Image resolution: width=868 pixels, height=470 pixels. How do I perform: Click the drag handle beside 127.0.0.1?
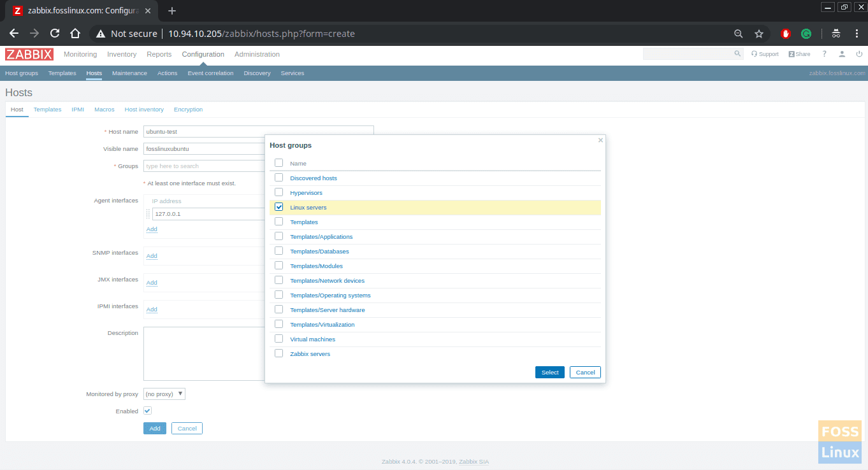click(x=148, y=214)
